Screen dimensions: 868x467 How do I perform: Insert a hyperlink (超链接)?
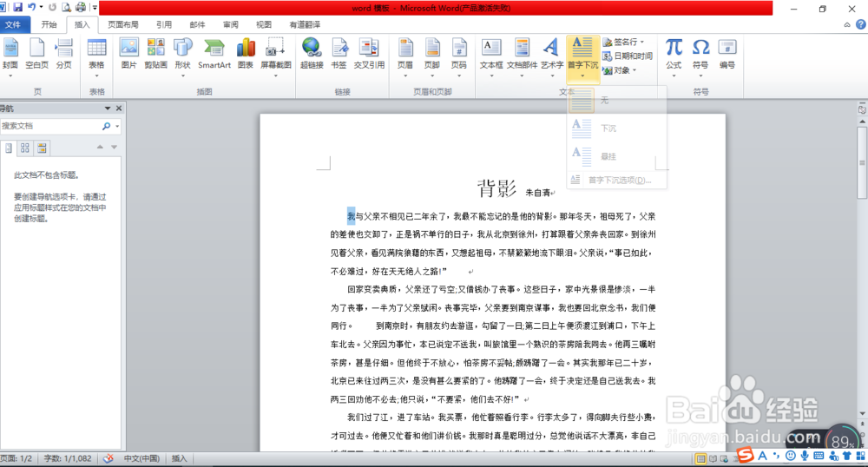pos(312,54)
